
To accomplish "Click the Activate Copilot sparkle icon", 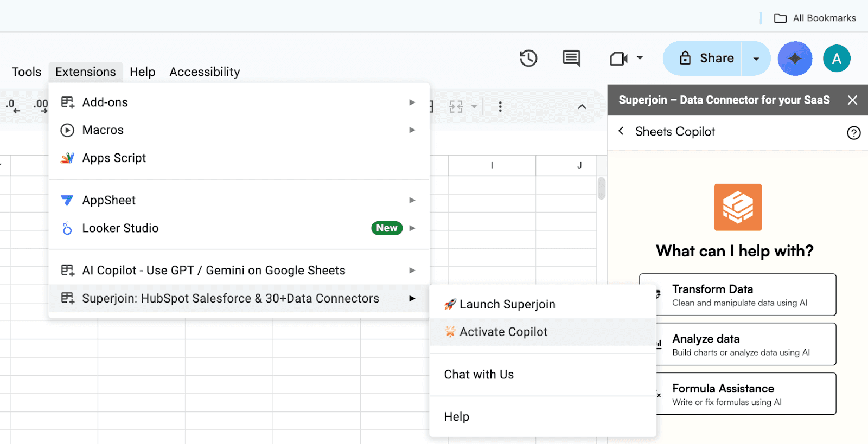I will point(450,332).
